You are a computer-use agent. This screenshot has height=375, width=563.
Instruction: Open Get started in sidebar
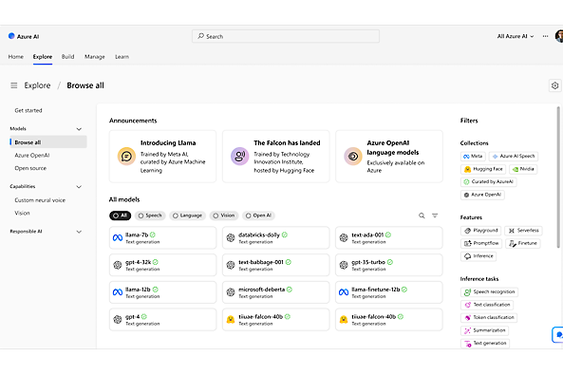pyautogui.click(x=28, y=111)
